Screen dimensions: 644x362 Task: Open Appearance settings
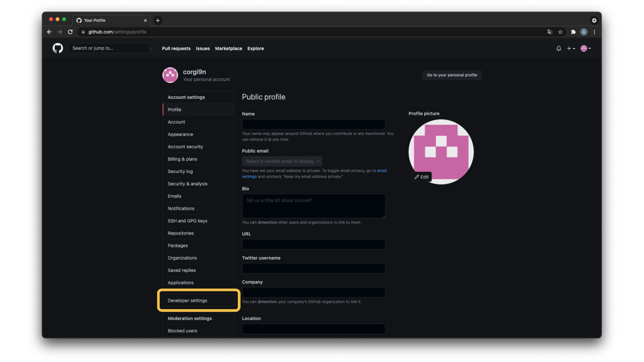[198, 134]
